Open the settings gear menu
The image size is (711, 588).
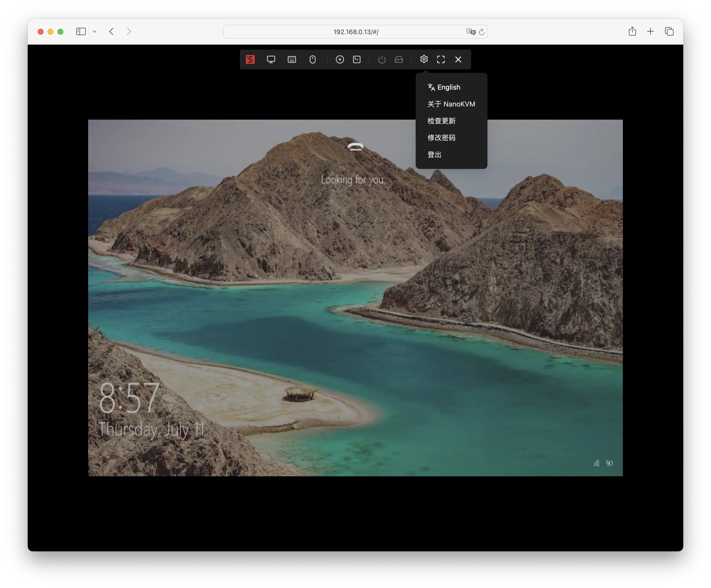[424, 59]
